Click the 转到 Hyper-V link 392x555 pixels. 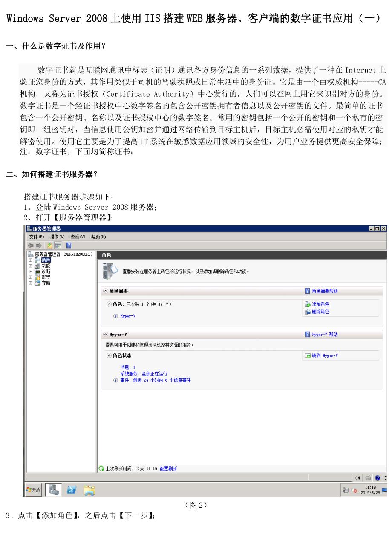(x=325, y=356)
